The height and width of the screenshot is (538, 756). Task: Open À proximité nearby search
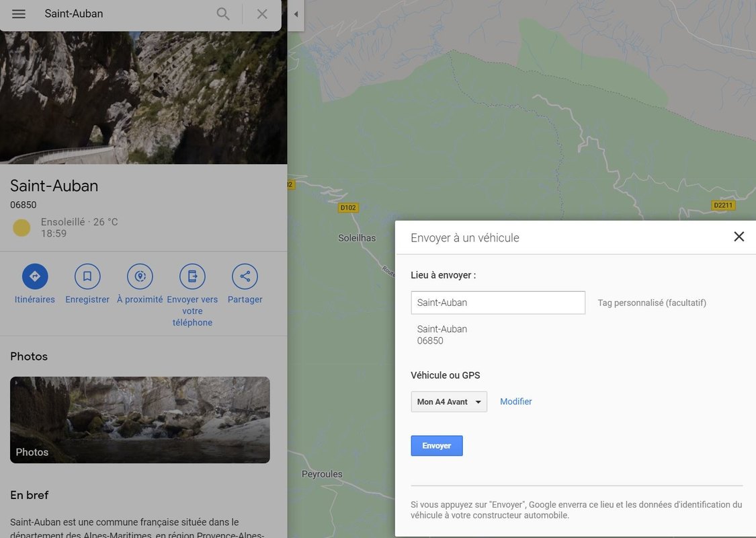pyautogui.click(x=140, y=276)
